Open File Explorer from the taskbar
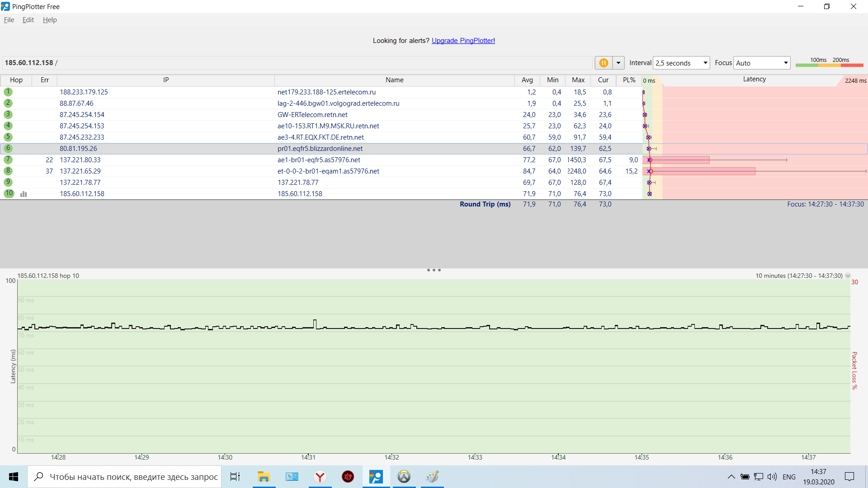Image resolution: width=868 pixels, height=488 pixels. 264,477
